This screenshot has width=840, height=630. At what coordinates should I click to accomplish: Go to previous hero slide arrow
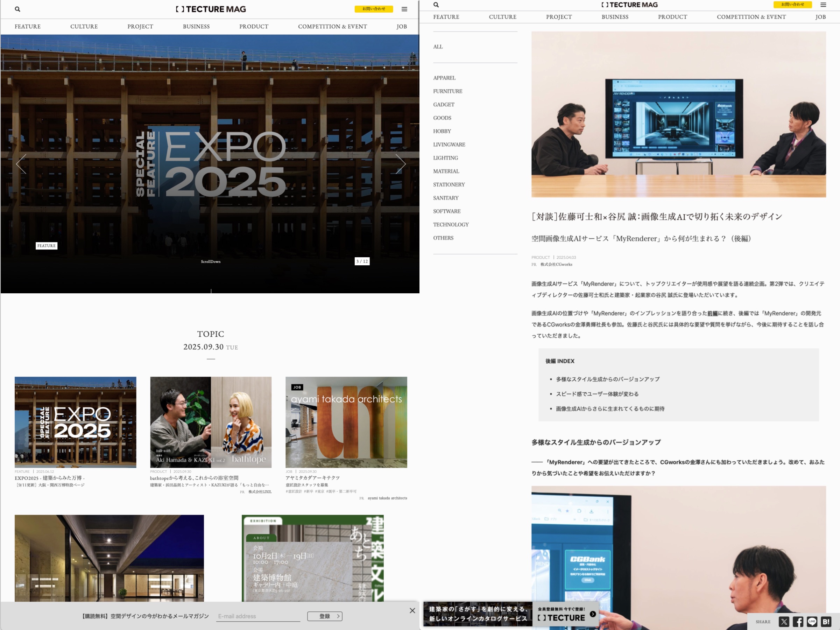(x=21, y=164)
